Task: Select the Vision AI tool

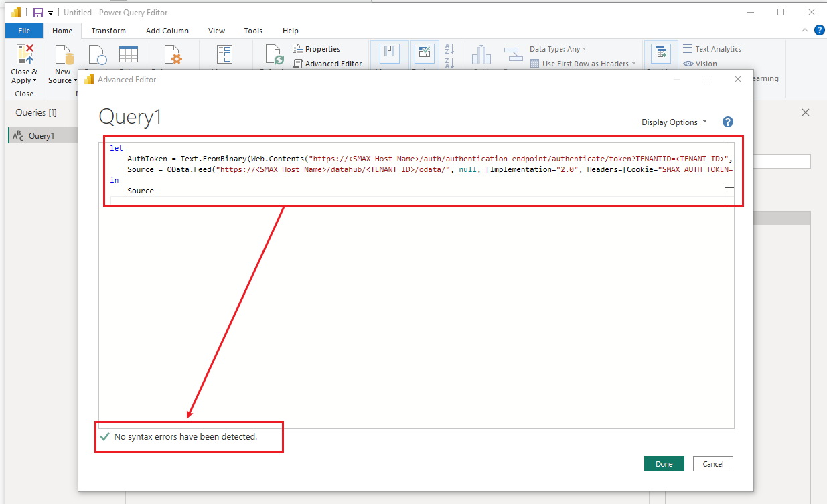Action: click(x=704, y=63)
